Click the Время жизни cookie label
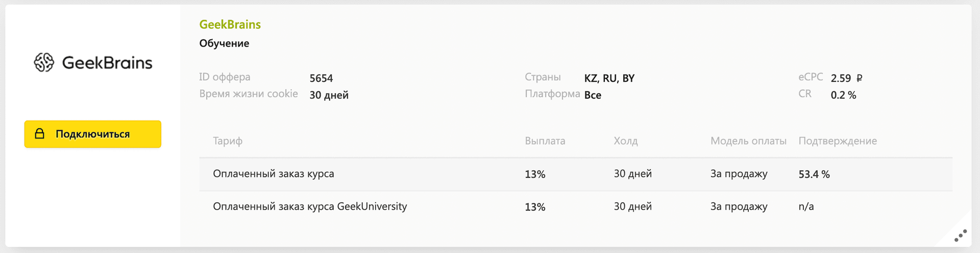 (249, 94)
